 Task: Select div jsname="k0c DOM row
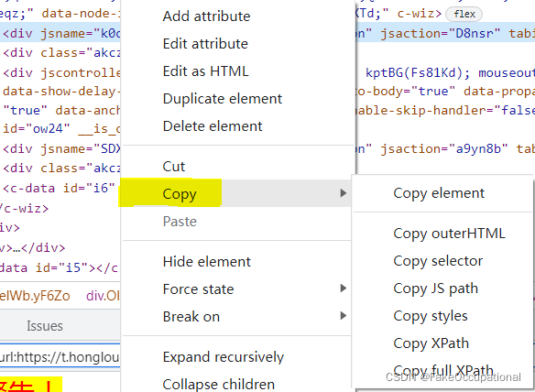[x=61, y=34]
